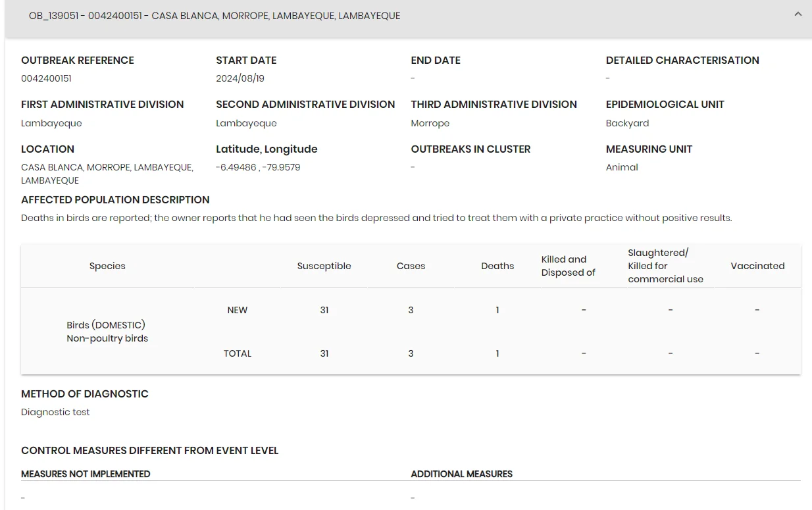Click the Cases column header

click(x=411, y=266)
